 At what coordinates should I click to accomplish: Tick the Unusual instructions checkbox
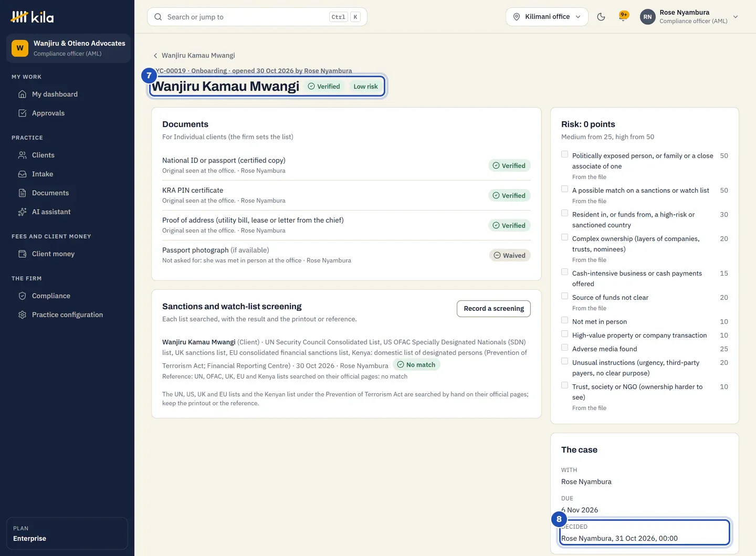565,361
